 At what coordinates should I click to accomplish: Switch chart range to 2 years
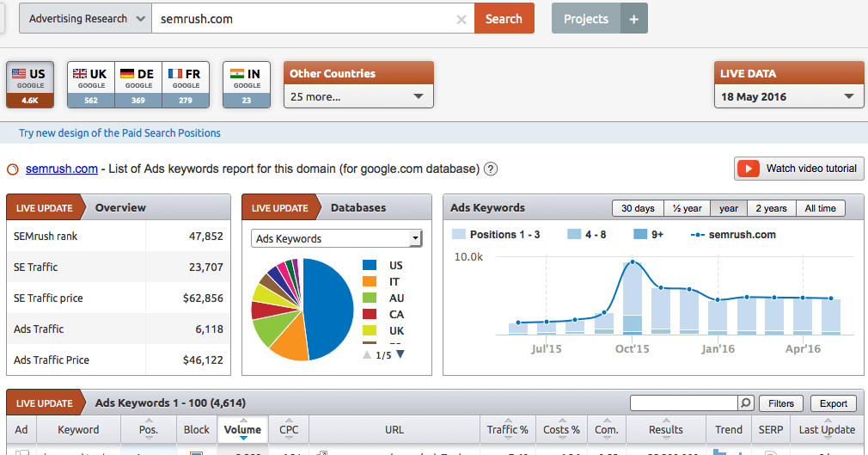pos(771,208)
